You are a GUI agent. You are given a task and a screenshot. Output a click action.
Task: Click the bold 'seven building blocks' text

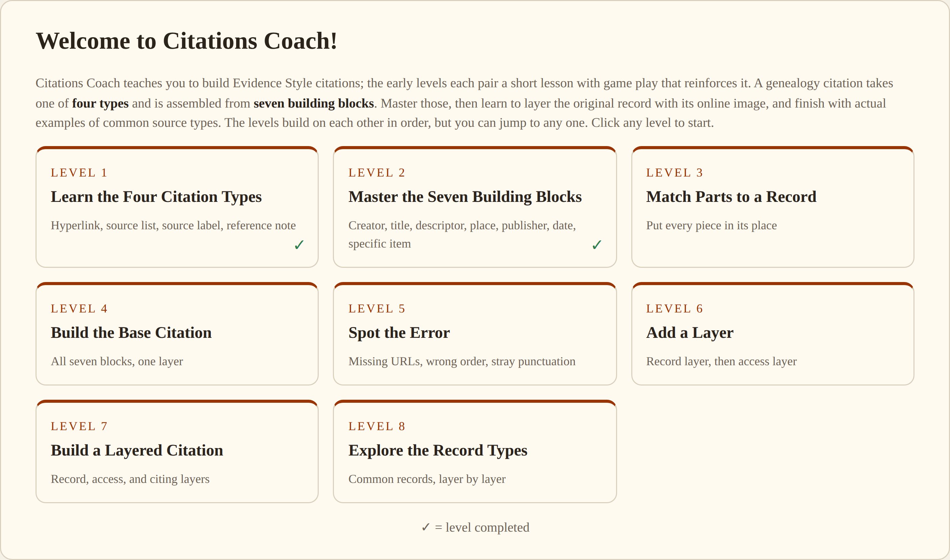coord(314,103)
